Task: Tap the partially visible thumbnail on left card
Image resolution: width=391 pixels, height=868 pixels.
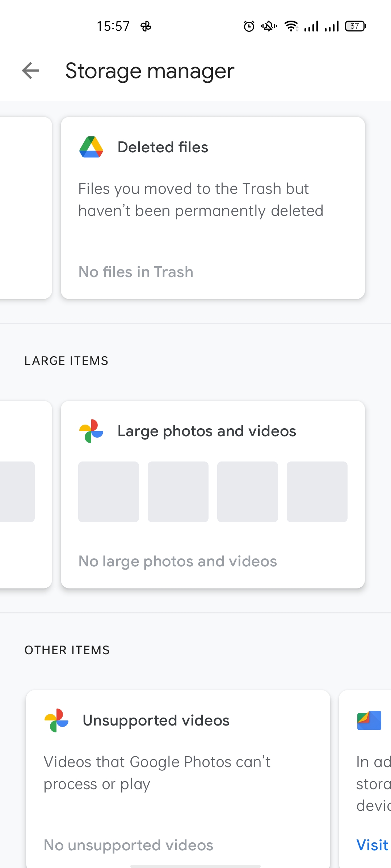Action: tap(17, 492)
